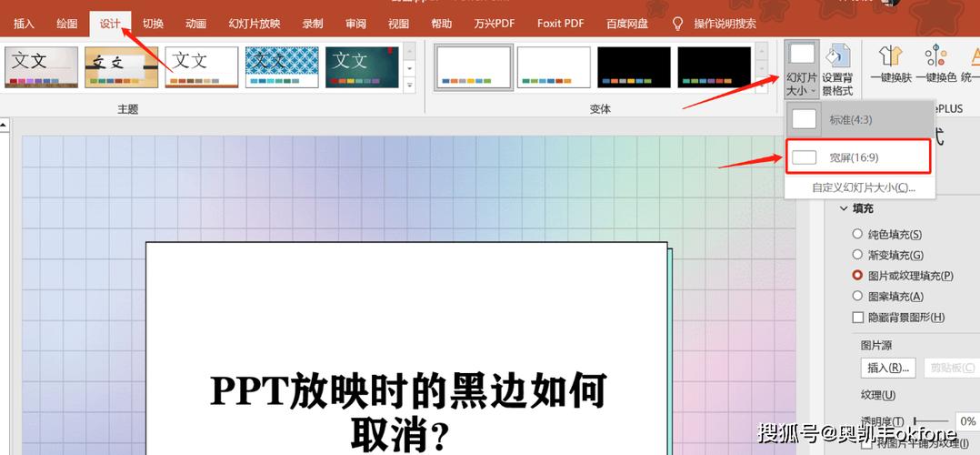Switch to the 绘图 ribbon tab
980x455 pixels.
67,24
